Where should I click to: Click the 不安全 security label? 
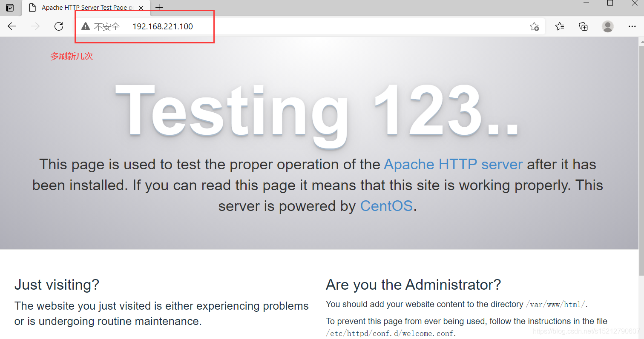click(x=107, y=27)
